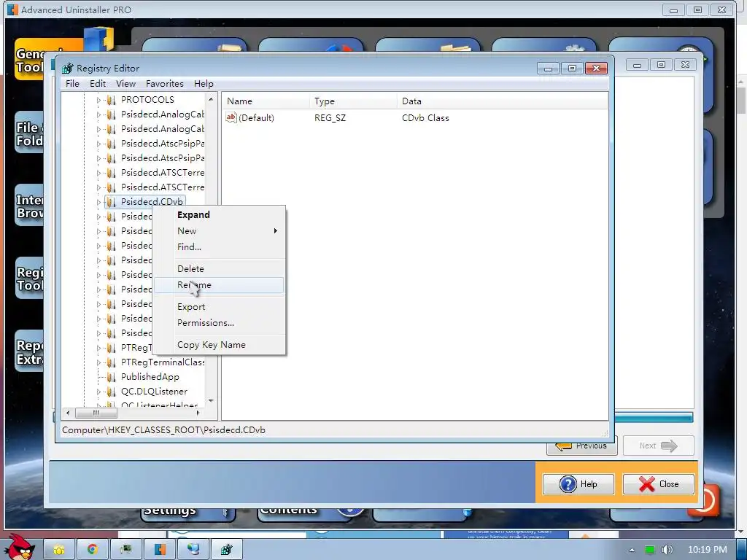This screenshot has width=747, height=560.
Task: Click the Previous button
Action: point(581,446)
